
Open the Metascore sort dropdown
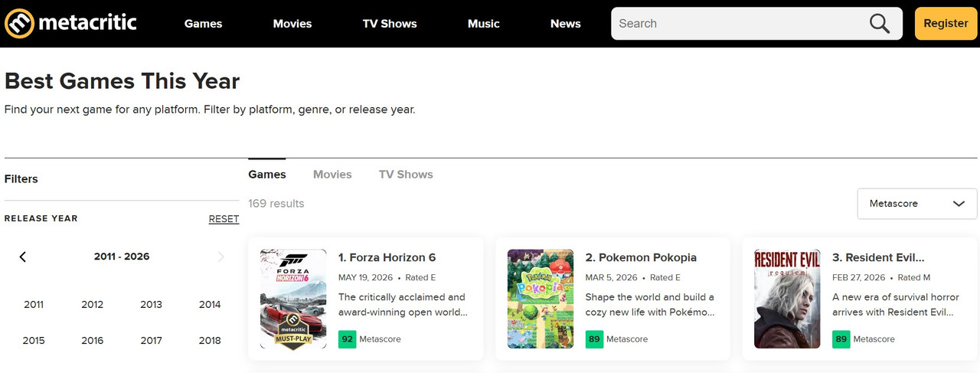(917, 204)
